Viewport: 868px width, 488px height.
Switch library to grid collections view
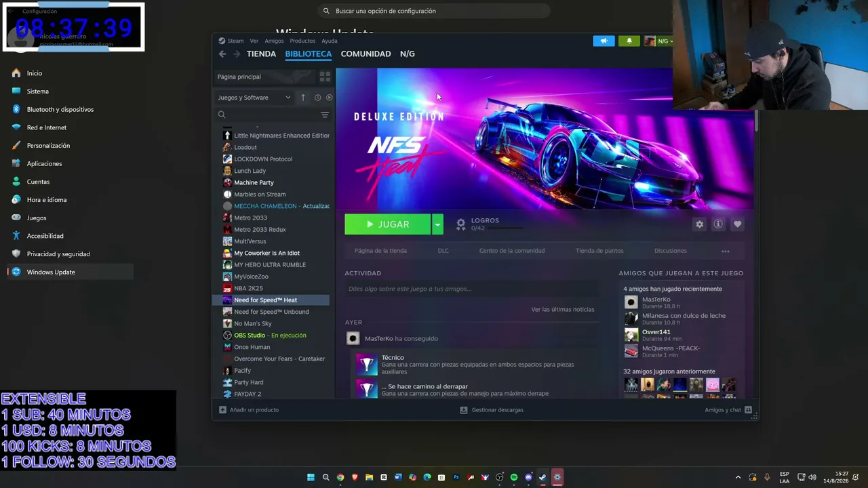(325, 77)
